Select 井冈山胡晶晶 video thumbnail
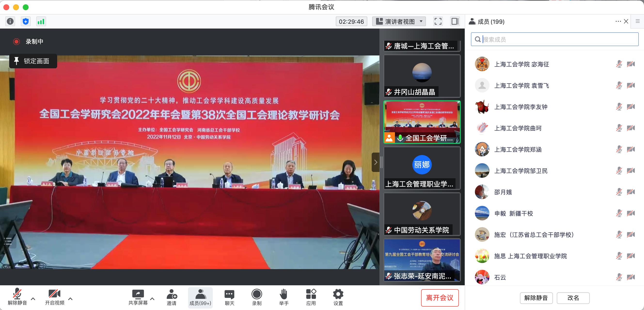Viewport: 644px width, 310px height. point(422,76)
